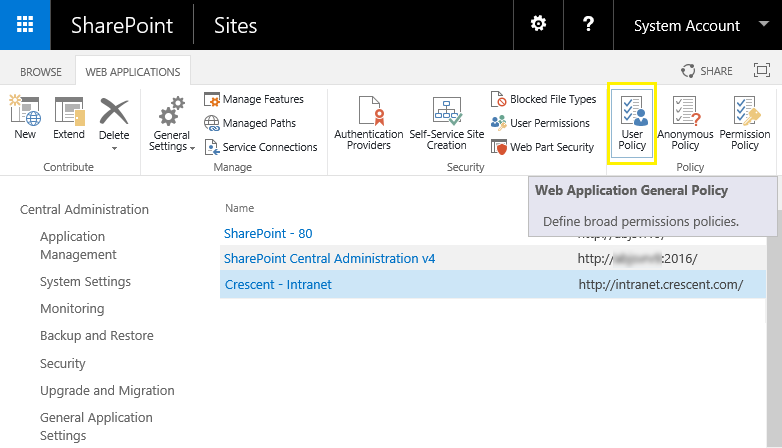Open Blocked File Types
The image size is (782, 448).
pos(544,99)
